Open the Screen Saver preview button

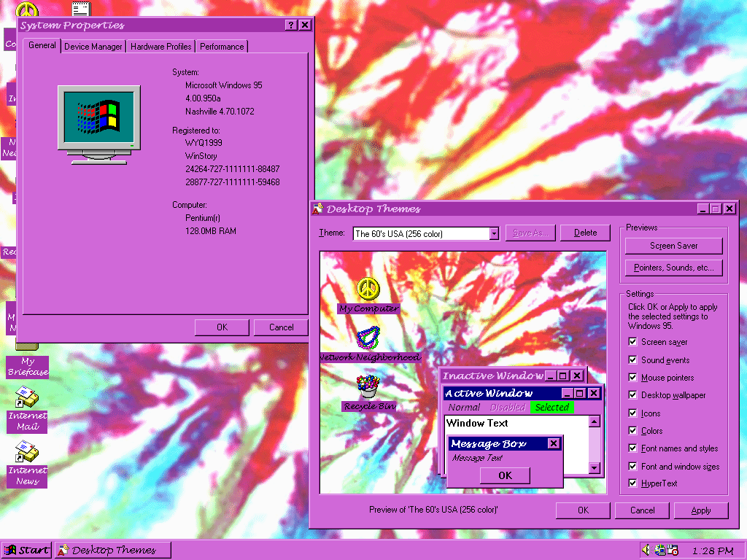(x=673, y=246)
